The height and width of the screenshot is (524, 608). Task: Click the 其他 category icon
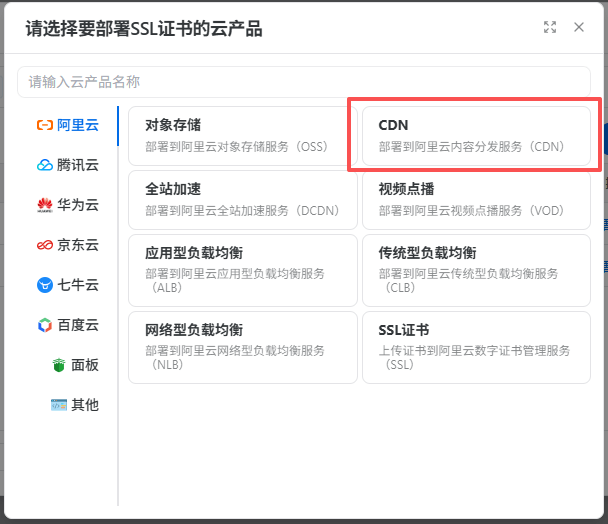coord(58,405)
